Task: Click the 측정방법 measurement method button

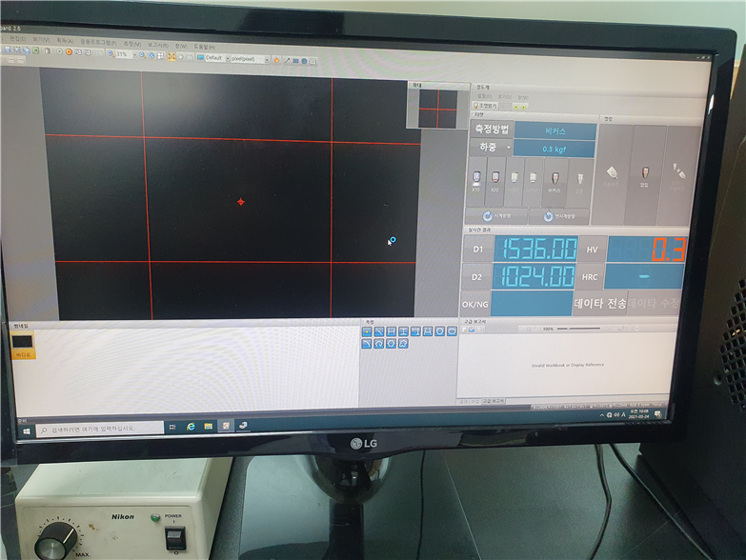Action: pyautogui.click(x=492, y=129)
